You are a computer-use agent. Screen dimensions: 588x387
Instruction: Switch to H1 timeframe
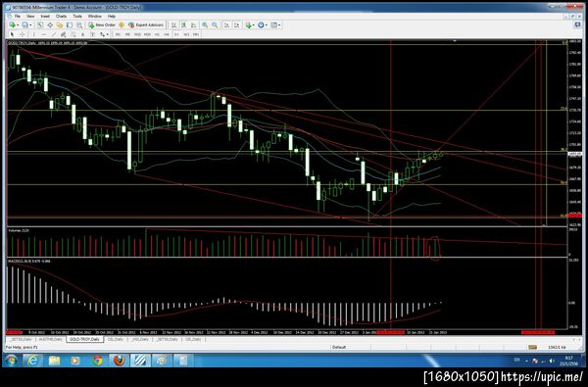(x=157, y=34)
